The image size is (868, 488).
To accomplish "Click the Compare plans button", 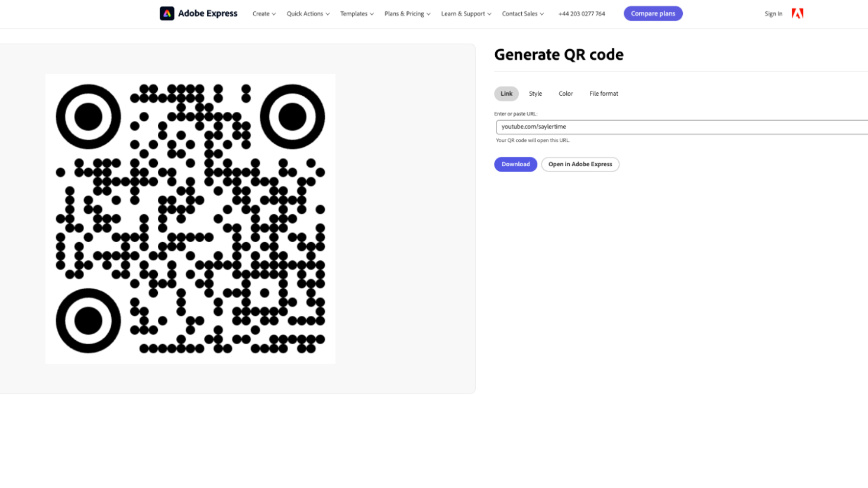I will coord(653,14).
